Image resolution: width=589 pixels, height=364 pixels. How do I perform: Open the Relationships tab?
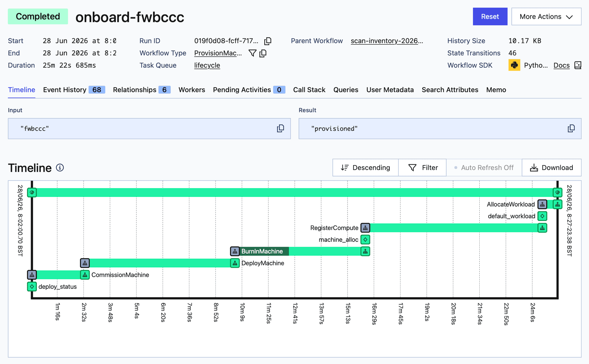142,90
